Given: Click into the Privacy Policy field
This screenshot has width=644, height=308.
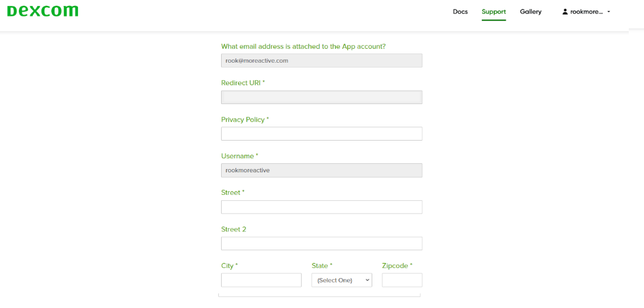Looking at the screenshot, I should 321,134.
